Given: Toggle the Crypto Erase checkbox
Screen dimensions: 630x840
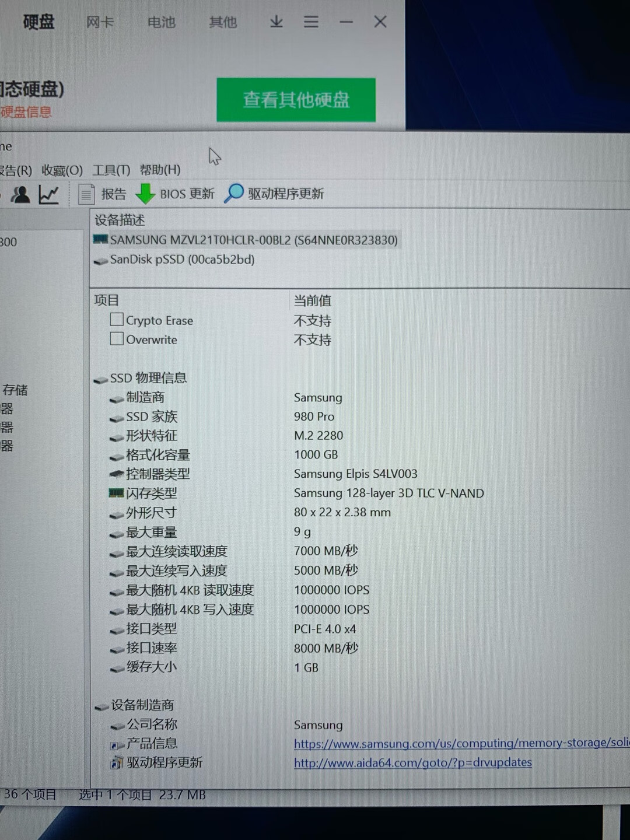Looking at the screenshot, I should (117, 320).
